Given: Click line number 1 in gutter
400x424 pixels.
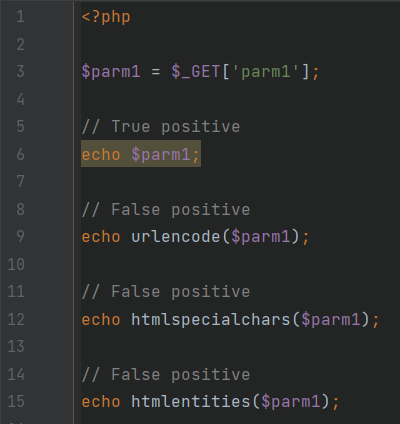Looking at the screenshot, I should pos(21,16).
